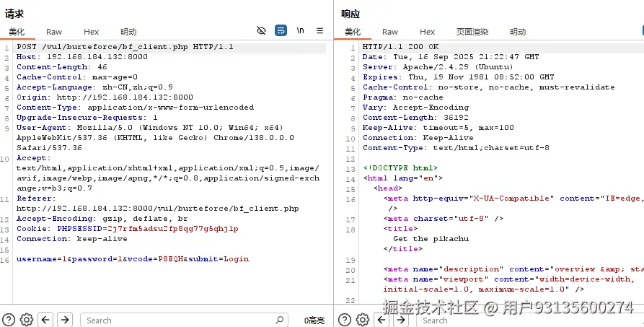Screen dimensions: 644x327
Task: Open response 页面渲染 render tab
Action: pos(472,32)
